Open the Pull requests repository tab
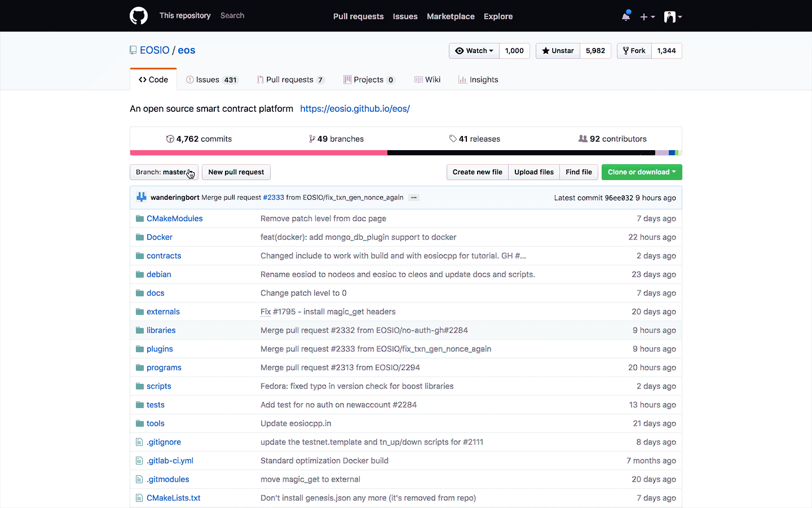This screenshot has height=508, width=812. pyautogui.click(x=290, y=80)
